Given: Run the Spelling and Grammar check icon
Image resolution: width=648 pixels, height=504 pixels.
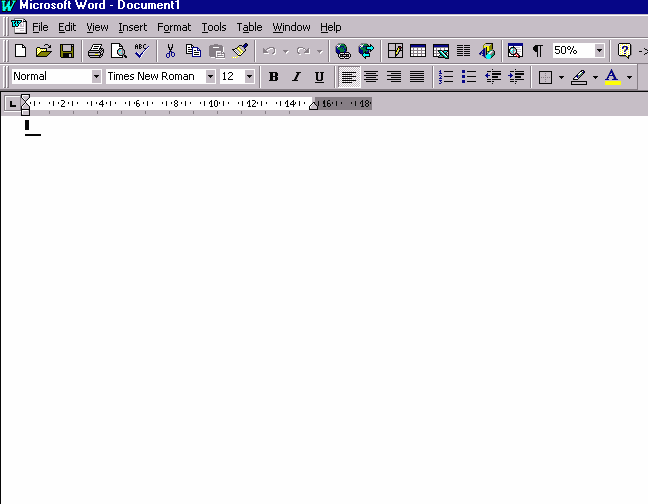Looking at the screenshot, I should pos(141,51).
